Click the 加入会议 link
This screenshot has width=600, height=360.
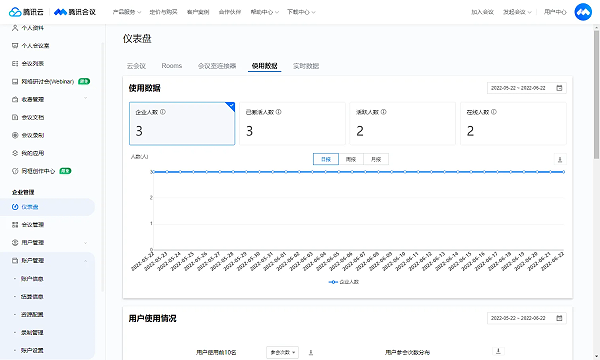[x=482, y=12]
